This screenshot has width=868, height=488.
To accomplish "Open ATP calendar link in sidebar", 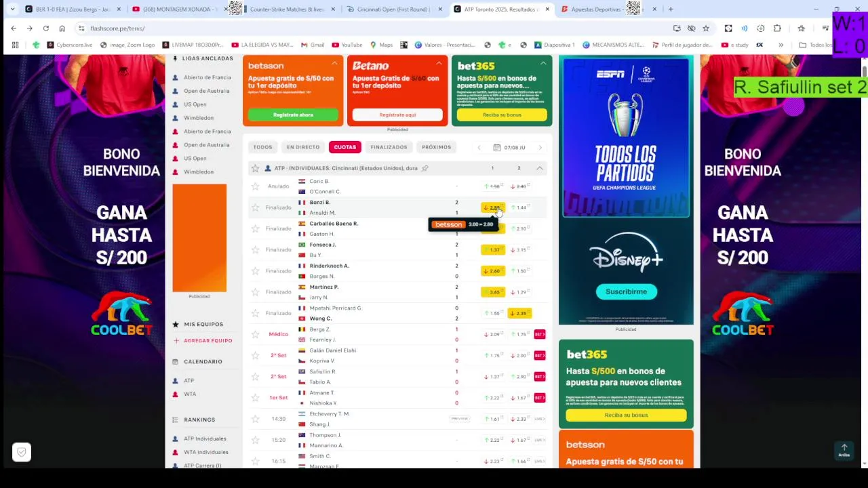I will pos(189,380).
